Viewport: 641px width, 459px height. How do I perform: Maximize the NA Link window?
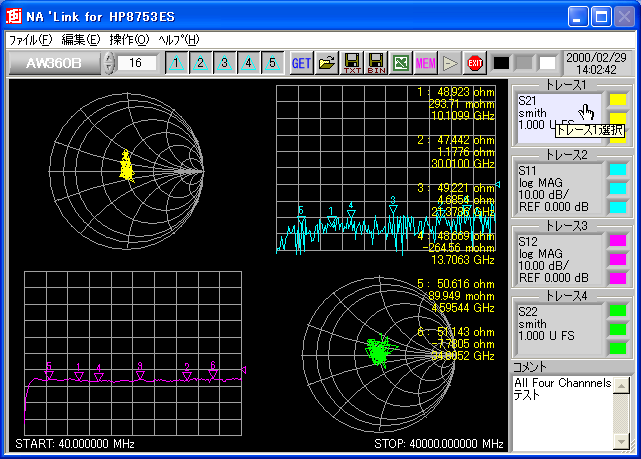pyautogui.click(x=601, y=17)
